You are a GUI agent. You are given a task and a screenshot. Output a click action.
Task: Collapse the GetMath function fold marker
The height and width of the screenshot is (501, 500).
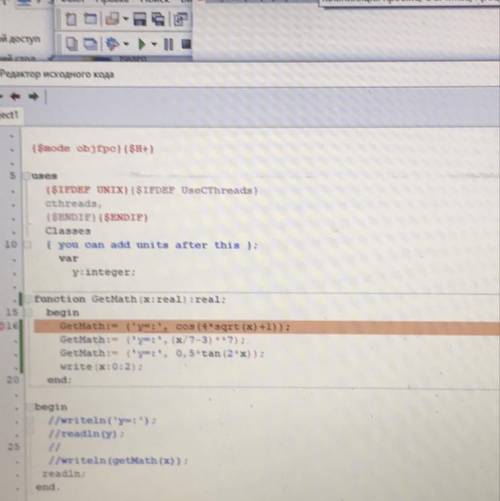(x=29, y=299)
